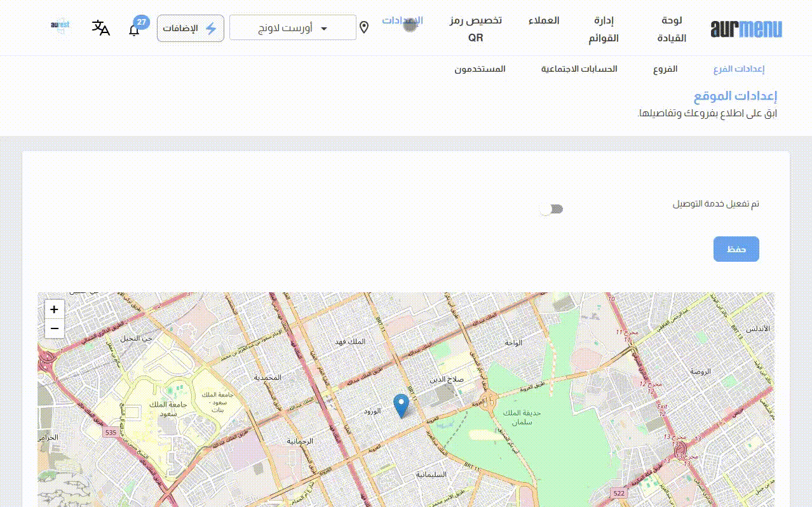Open the إدارة القوائم menu item
This screenshot has width=812, height=507.
click(603, 29)
